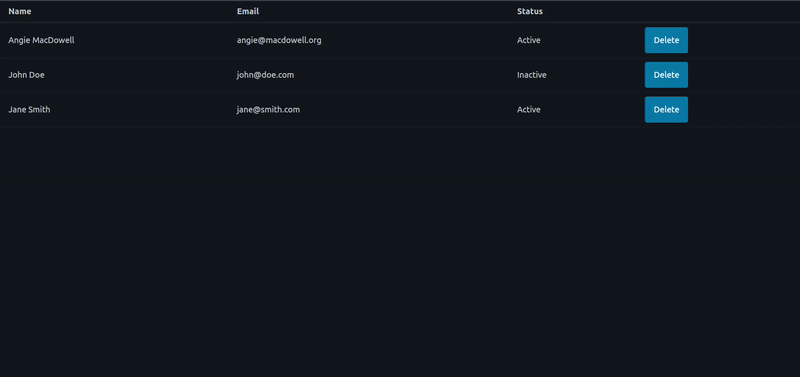Click the name John Doe

coord(27,75)
